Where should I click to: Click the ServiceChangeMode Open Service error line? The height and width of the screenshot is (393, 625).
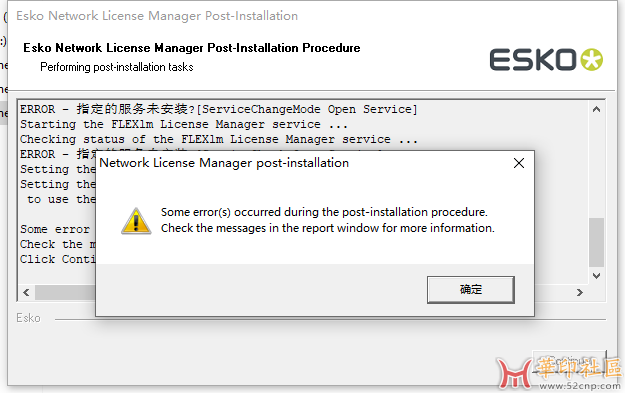click(x=219, y=109)
